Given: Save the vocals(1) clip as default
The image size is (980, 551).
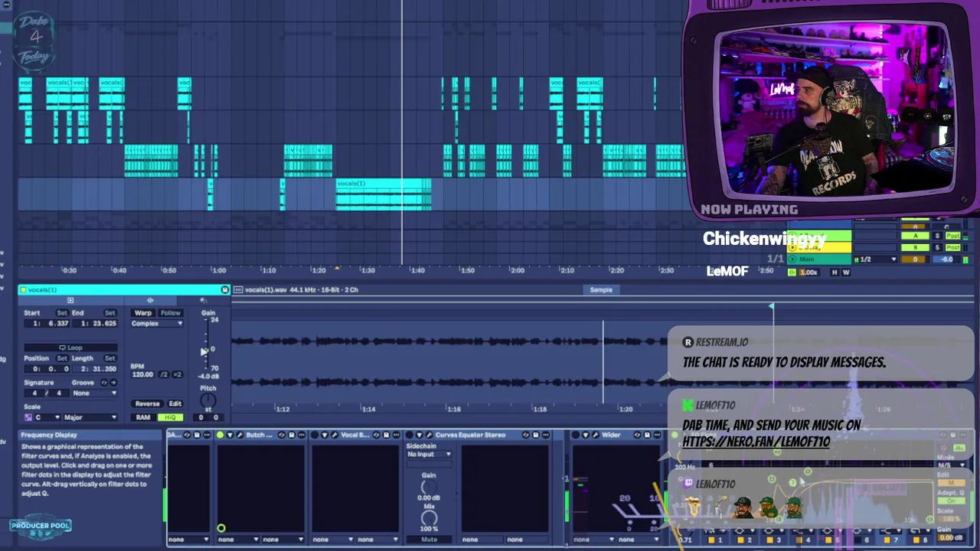Looking at the screenshot, I should pos(224,290).
